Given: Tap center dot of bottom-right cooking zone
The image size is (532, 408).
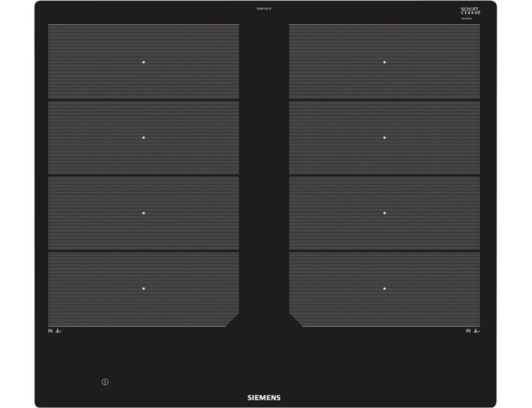Looking at the screenshot, I should (x=384, y=288).
